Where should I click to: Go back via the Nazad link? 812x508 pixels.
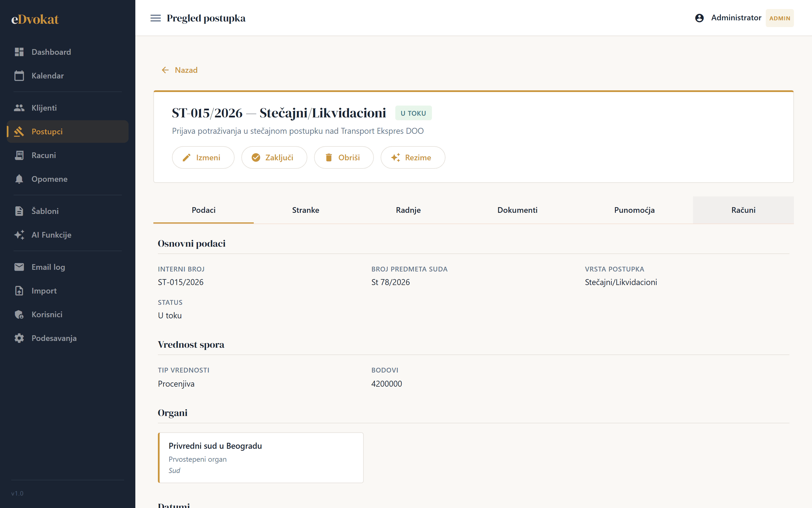[180, 70]
